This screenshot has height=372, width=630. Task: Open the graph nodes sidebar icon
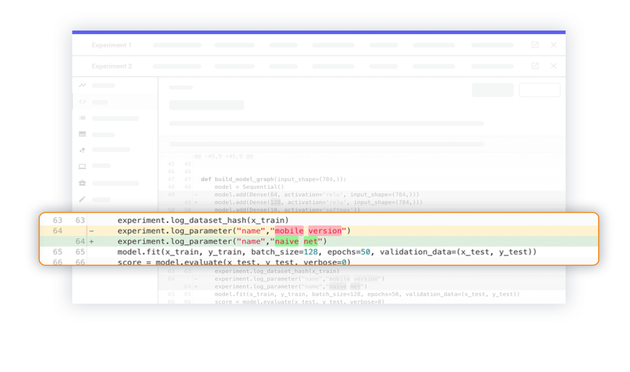point(82,150)
